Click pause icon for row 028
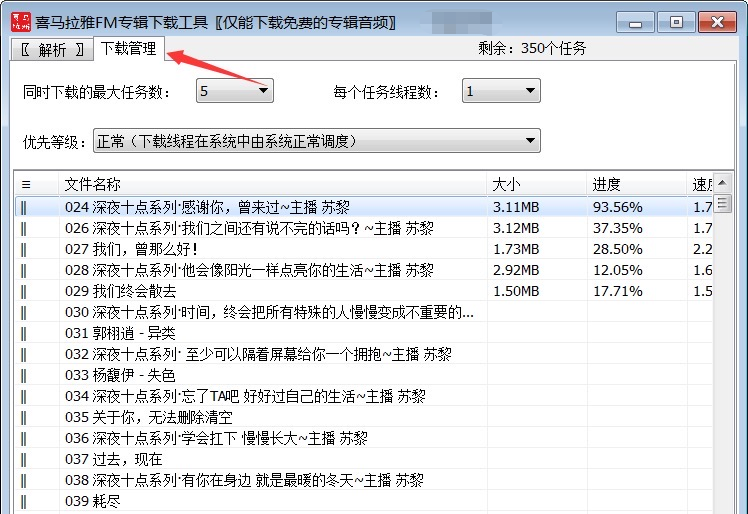748x514 pixels. point(24,271)
